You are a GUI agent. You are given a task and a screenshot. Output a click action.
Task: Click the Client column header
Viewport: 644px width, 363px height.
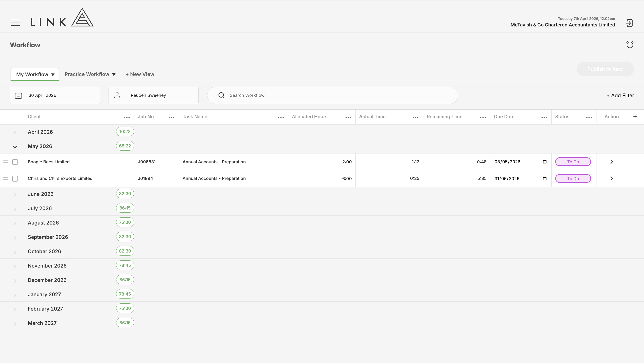point(34,117)
